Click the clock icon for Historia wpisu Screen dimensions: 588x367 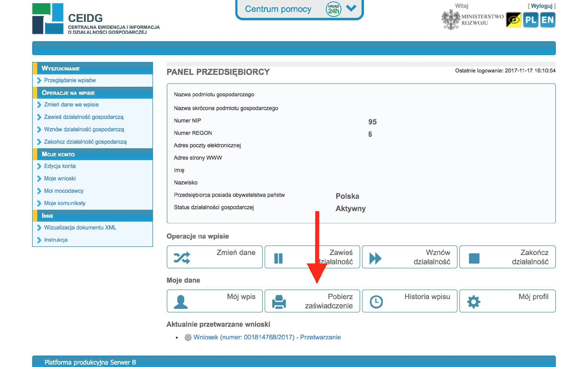(376, 302)
